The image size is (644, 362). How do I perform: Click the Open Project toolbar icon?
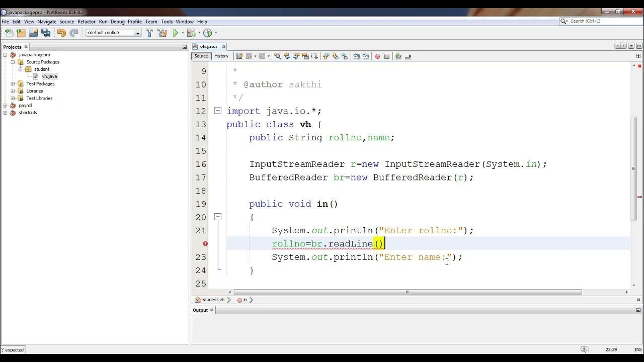pyautogui.click(x=33, y=33)
